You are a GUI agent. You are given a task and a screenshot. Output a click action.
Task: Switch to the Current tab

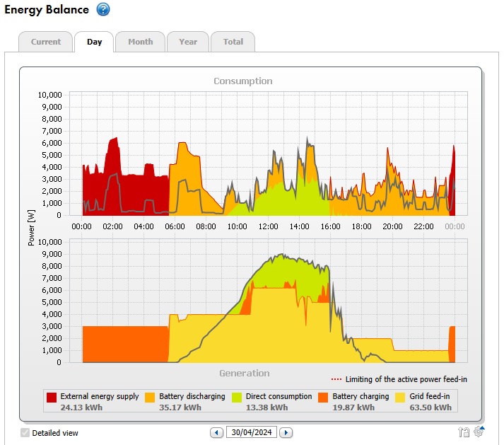pyautogui.click(x=46, y=42)
